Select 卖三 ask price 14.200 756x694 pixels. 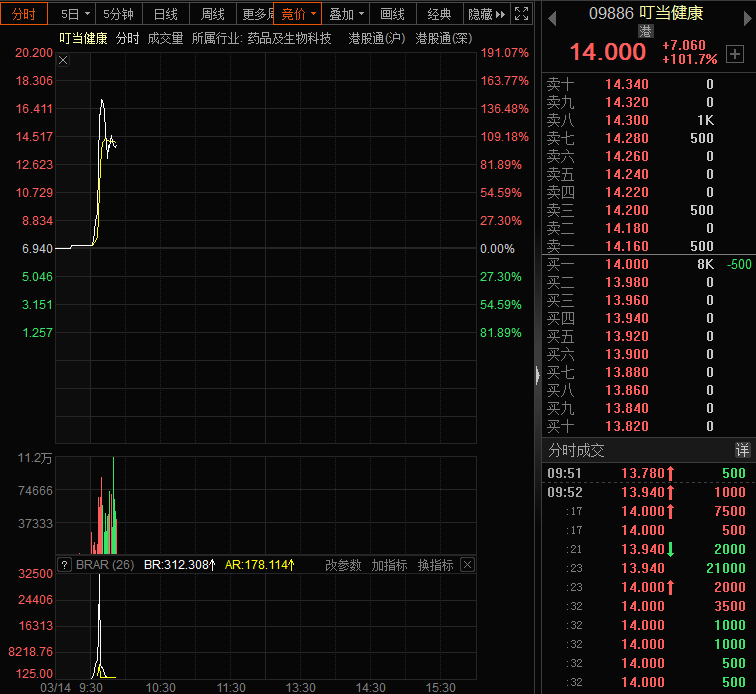pos(627,210)
